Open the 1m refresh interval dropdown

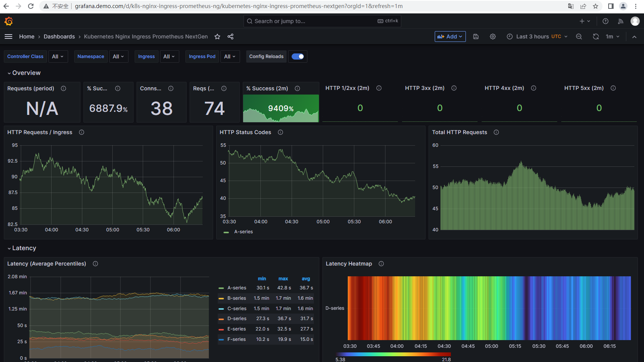(x=612, y=37)
